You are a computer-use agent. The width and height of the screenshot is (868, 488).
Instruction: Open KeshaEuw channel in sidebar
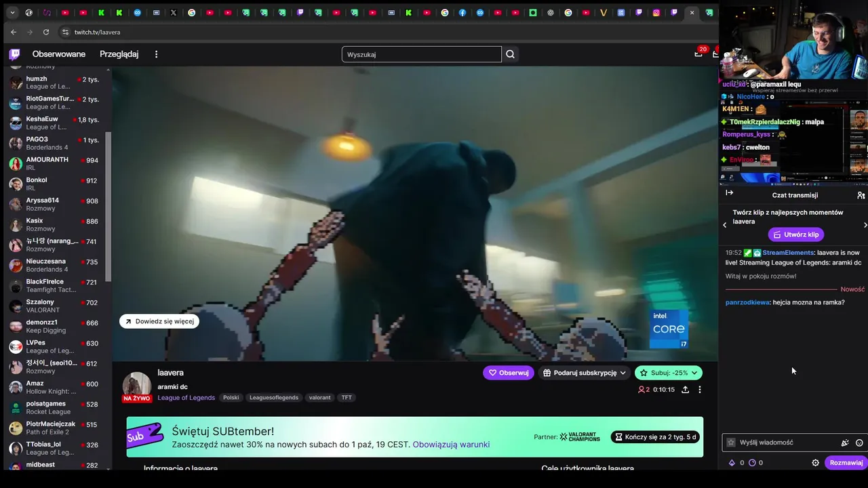[54, 123]
